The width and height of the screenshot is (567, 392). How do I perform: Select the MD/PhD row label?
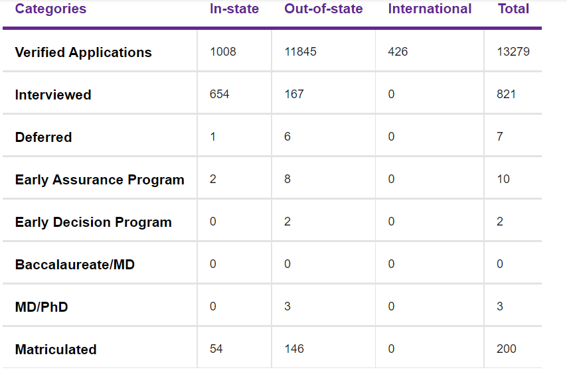point(41,307)
